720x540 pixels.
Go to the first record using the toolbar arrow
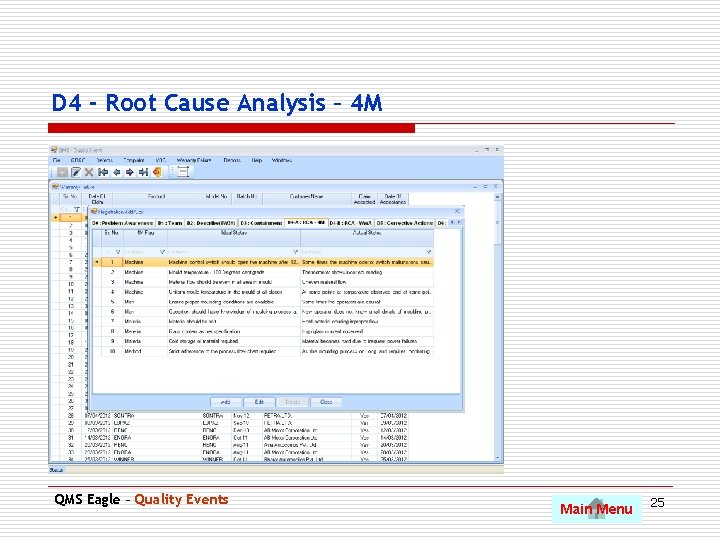(103, 172)
